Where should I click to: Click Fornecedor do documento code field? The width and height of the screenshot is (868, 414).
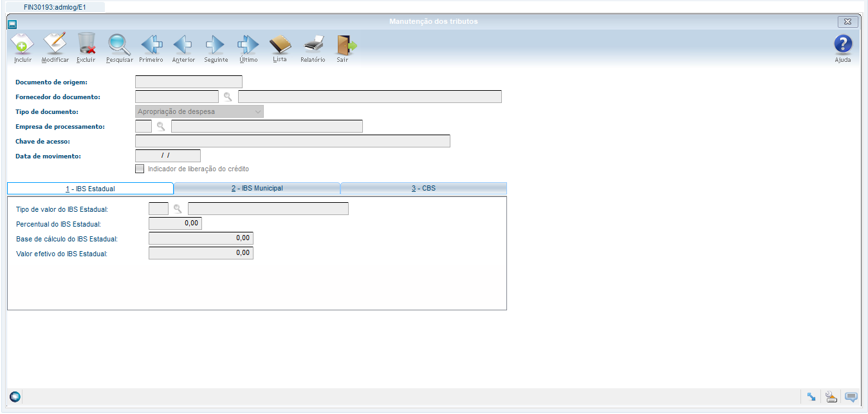point(177,97)
